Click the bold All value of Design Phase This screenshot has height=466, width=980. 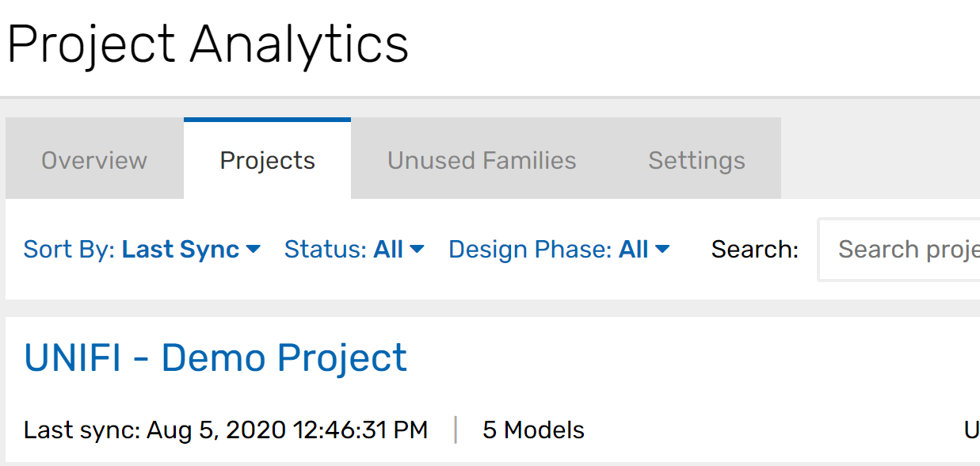point(634,250)
